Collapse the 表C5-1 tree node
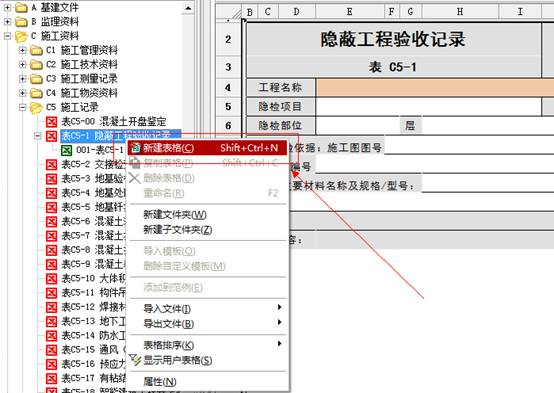Screen dimensions: 554x393 pos(37,136)
